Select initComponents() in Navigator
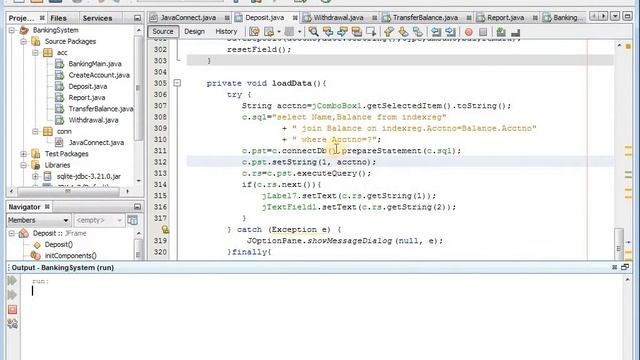Screen dimensions: 640x360 pyautogui.click(x=71, y=256)
